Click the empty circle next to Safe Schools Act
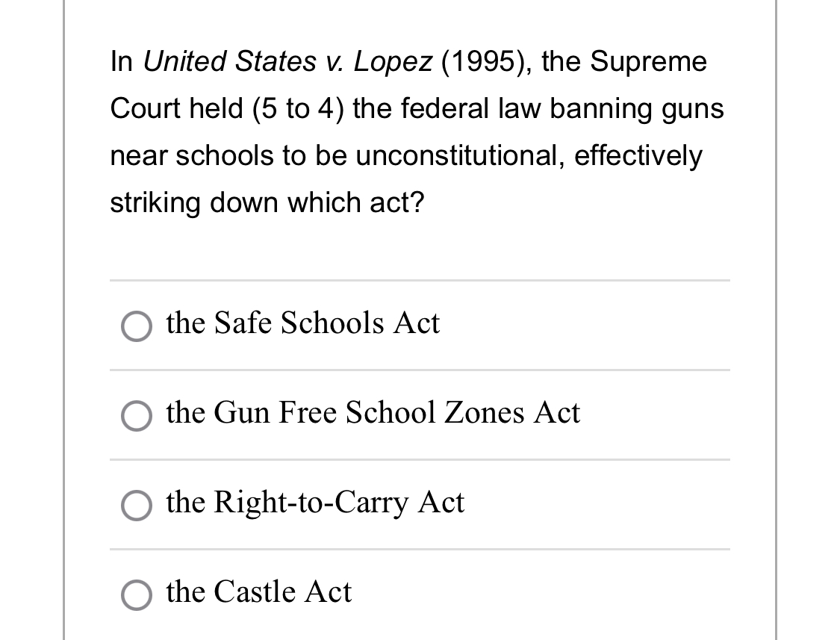 click(135, 326)
